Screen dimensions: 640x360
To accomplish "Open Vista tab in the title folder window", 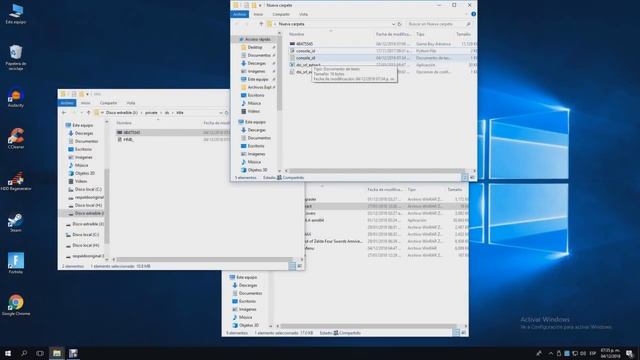I will pos(131,103).
